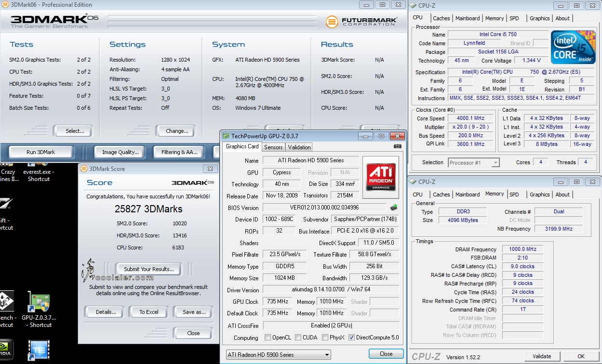602x364 pixels.
Task: Toggle the CUDA checkbox
Action: (298, 338)
